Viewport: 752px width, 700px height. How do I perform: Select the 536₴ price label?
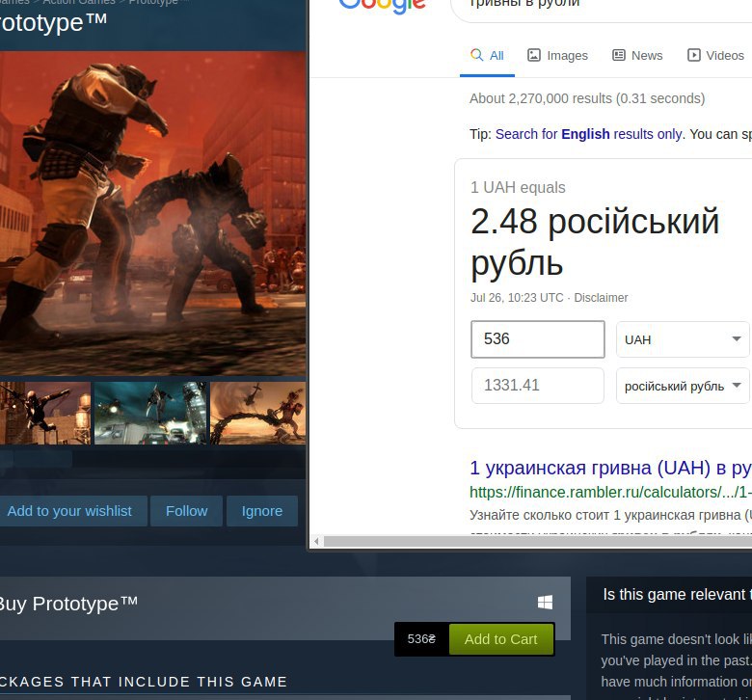point(421,639)
